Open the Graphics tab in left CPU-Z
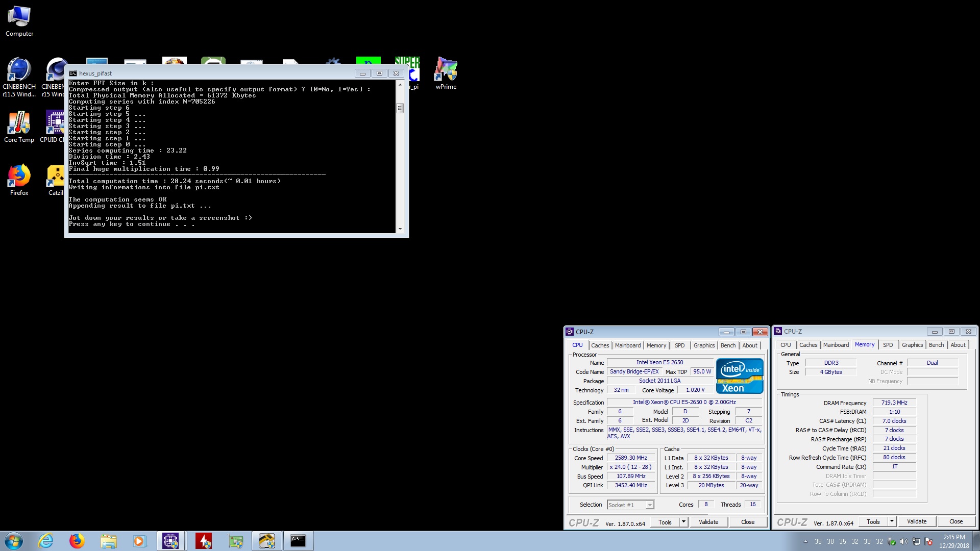This screenshot has height=551, width=980. point(704,345)
